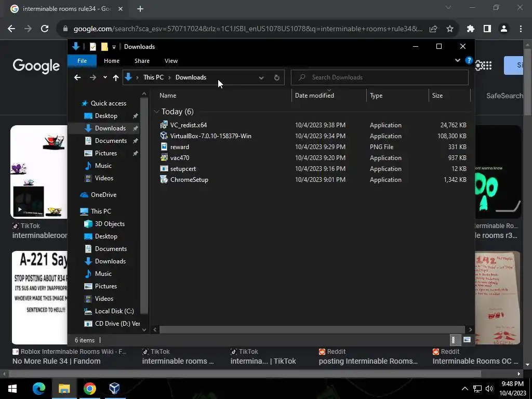This screenshot has height=399, width=532.
Task: Select the vac470 application icon
Action: (x=164, y=157)
